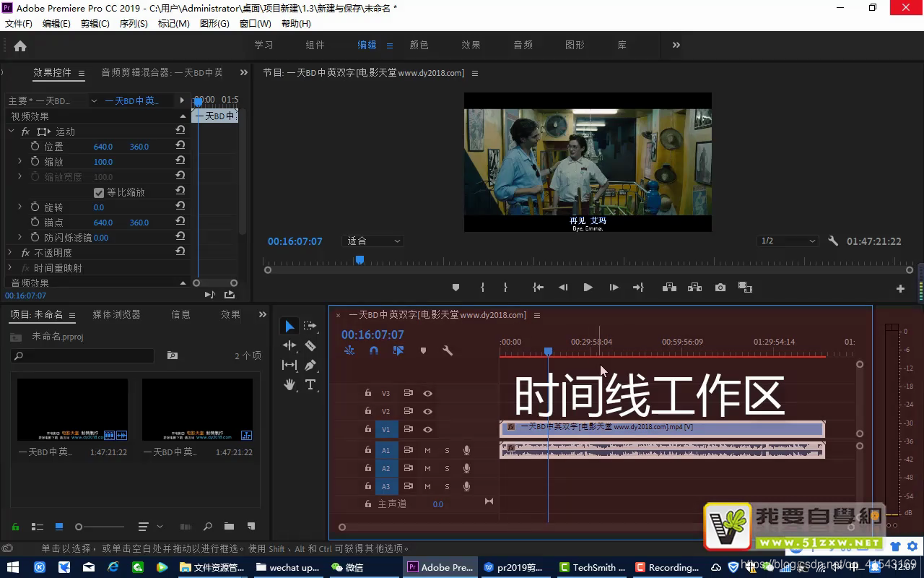Viewport: 924px width, 578px height.
Task: Toggle lock on V1 track
Action: (368, 429)
